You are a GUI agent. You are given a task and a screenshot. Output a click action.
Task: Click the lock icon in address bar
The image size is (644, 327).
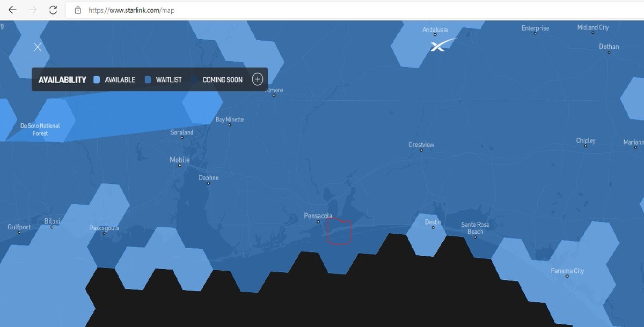coord(78,10)
